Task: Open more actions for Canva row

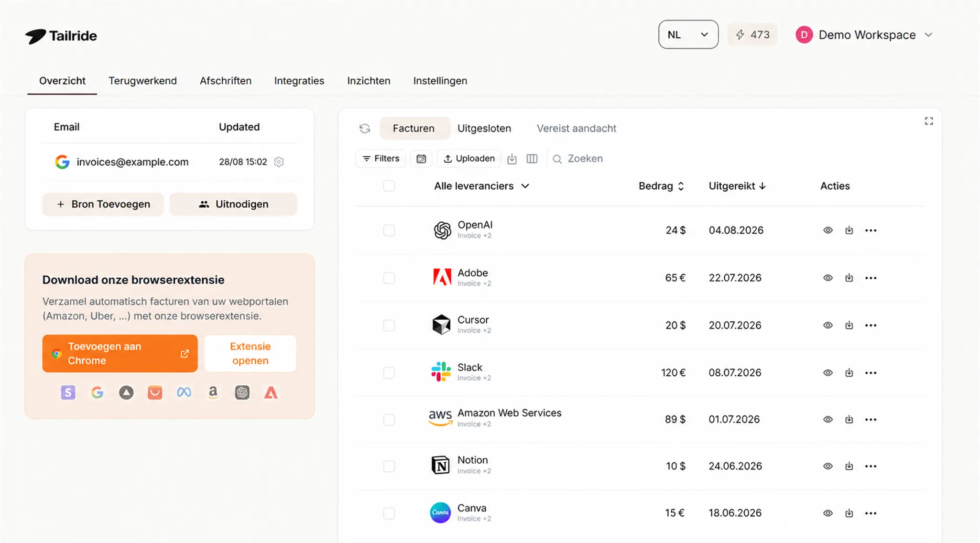Action: pos(871,513)
